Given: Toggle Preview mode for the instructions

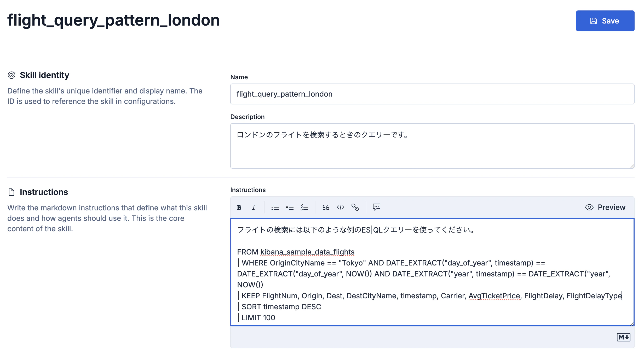Looking at the screenshot, I should point(605,207).
